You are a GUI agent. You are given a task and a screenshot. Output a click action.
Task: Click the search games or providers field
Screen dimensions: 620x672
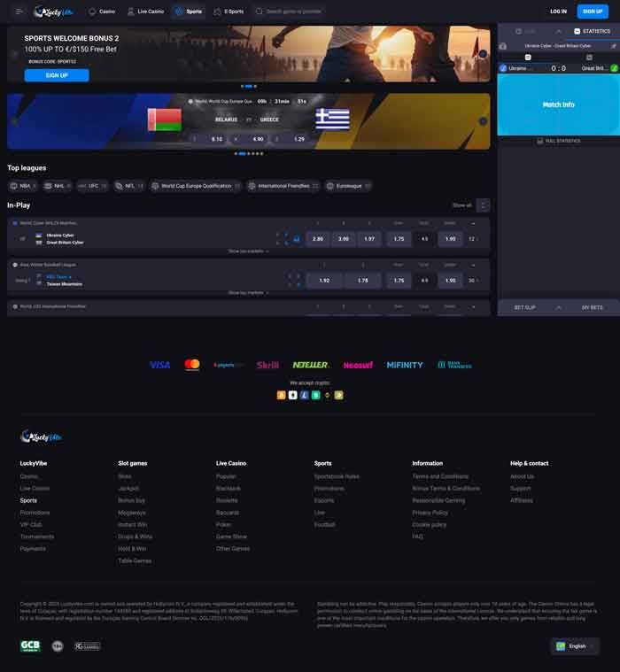[288, 12]
